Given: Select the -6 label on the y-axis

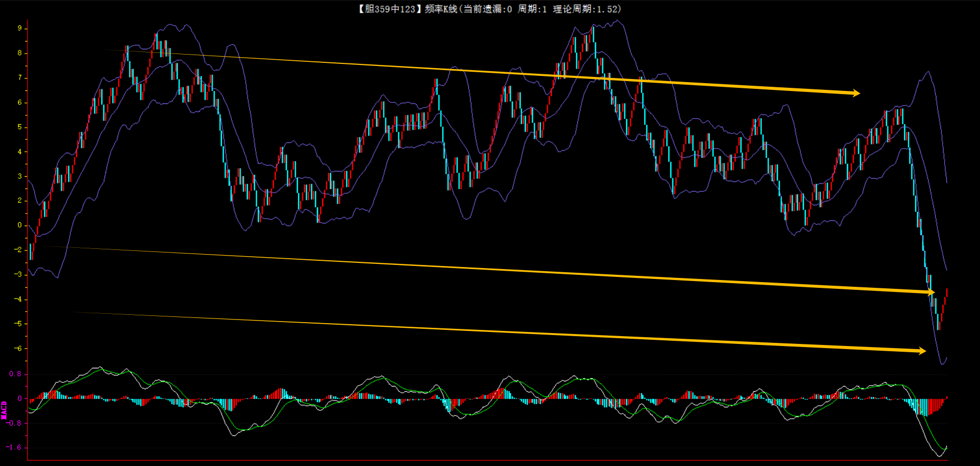Looking at the screenshot, I should [x=18, y=348].
